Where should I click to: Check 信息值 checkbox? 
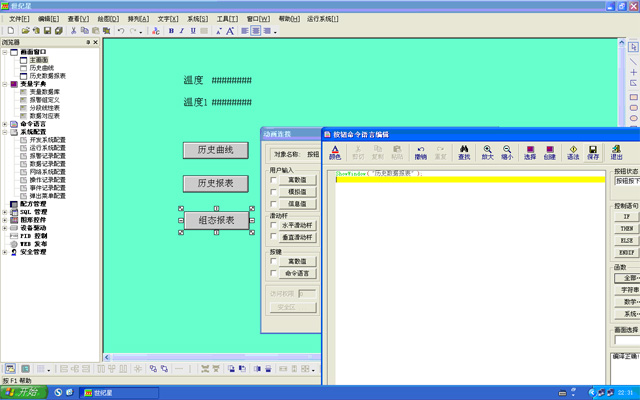(x=273, y=204)
